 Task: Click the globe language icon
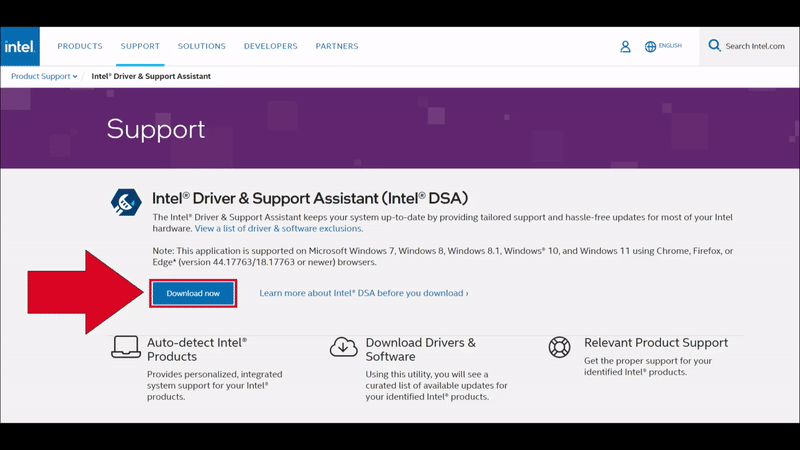point(650,47)
